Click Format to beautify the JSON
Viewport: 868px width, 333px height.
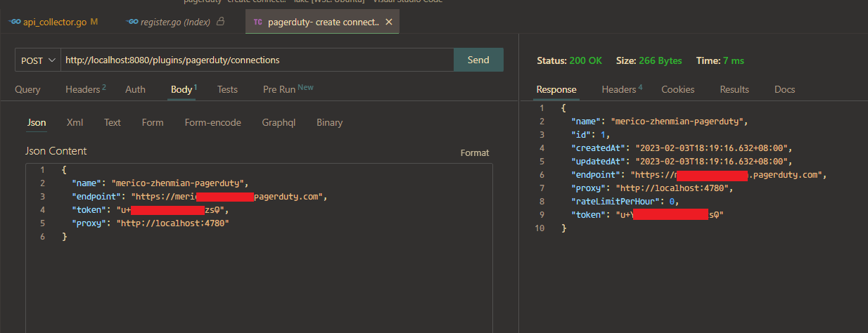[475, 152]
